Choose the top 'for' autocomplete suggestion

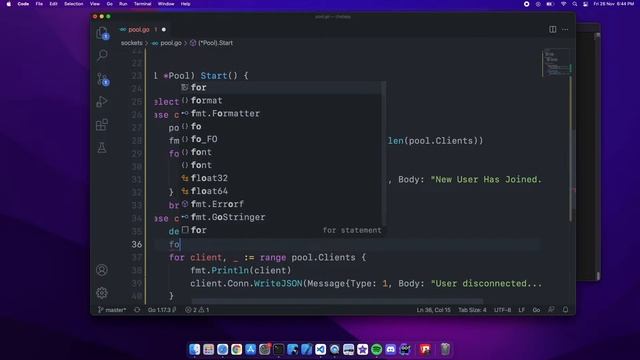282,87
